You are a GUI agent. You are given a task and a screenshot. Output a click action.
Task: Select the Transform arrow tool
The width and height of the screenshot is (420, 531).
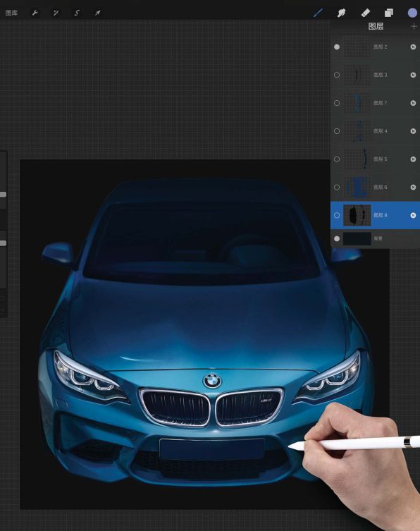[x=98, y=13]
